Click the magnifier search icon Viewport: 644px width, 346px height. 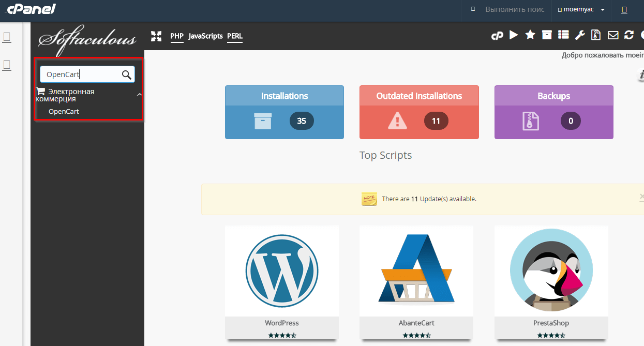(x=127, y=74)
